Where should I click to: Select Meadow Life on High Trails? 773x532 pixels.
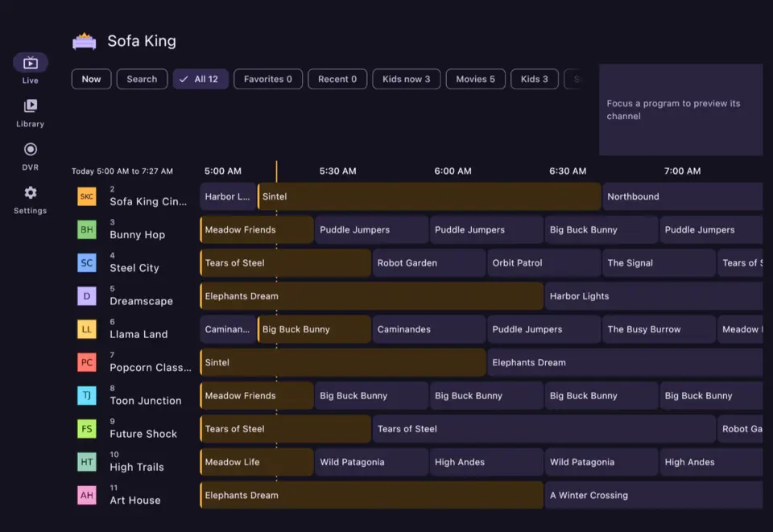257,462
